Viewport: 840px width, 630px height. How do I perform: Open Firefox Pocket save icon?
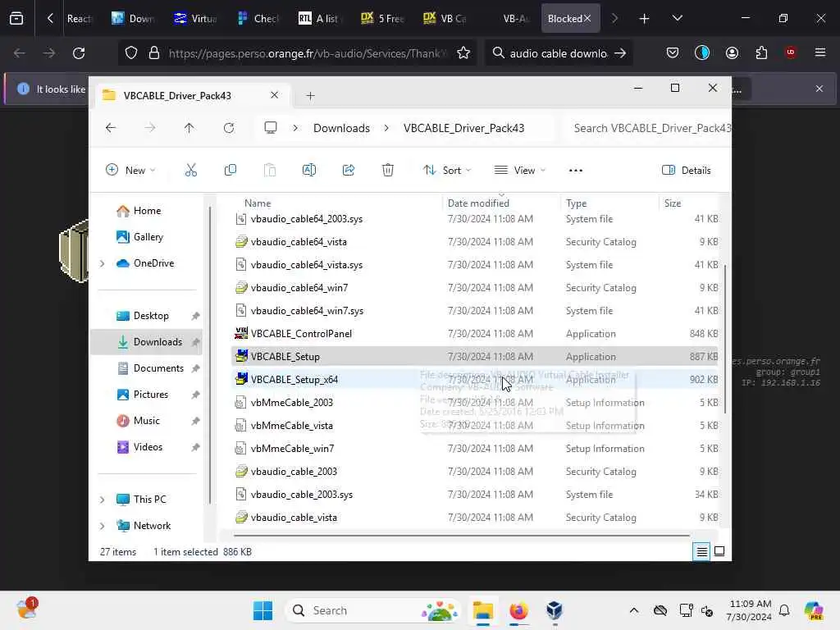click(673, 52)
